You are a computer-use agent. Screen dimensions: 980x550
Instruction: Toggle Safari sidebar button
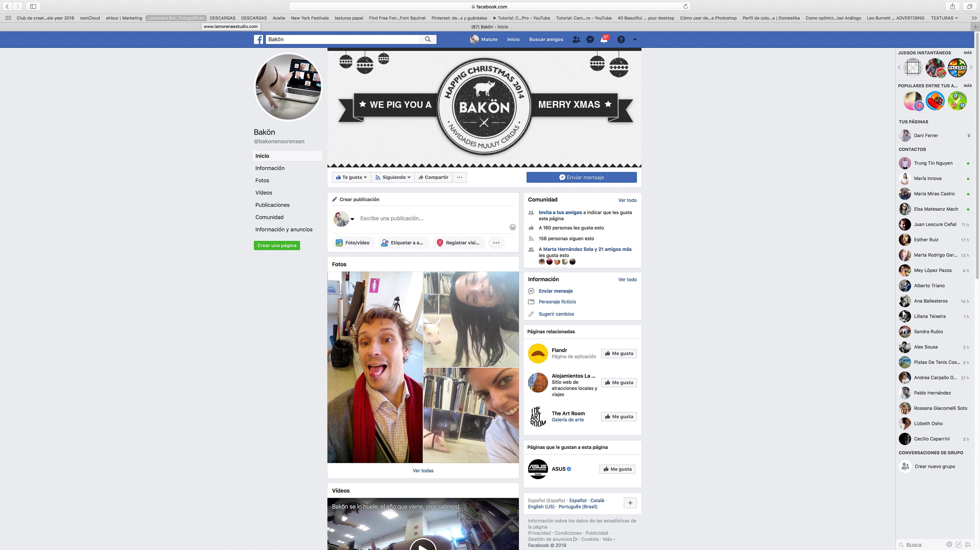coord(33,6)
